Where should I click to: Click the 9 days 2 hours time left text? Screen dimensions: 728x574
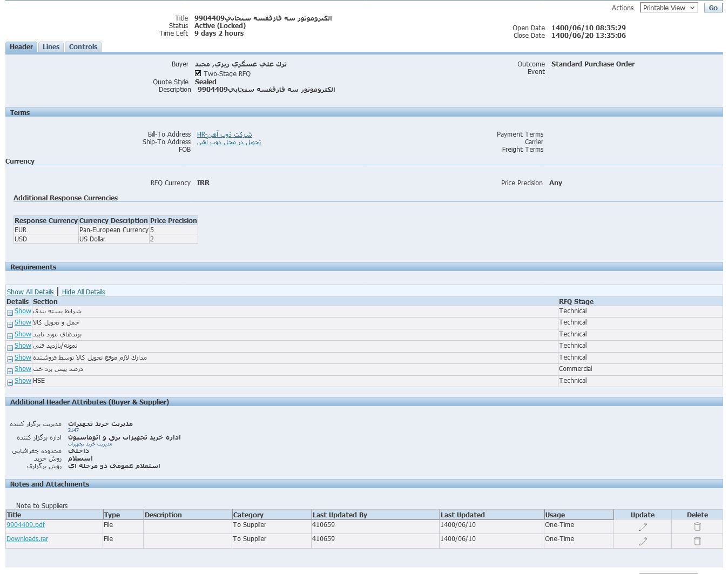(x=219, y=33)
